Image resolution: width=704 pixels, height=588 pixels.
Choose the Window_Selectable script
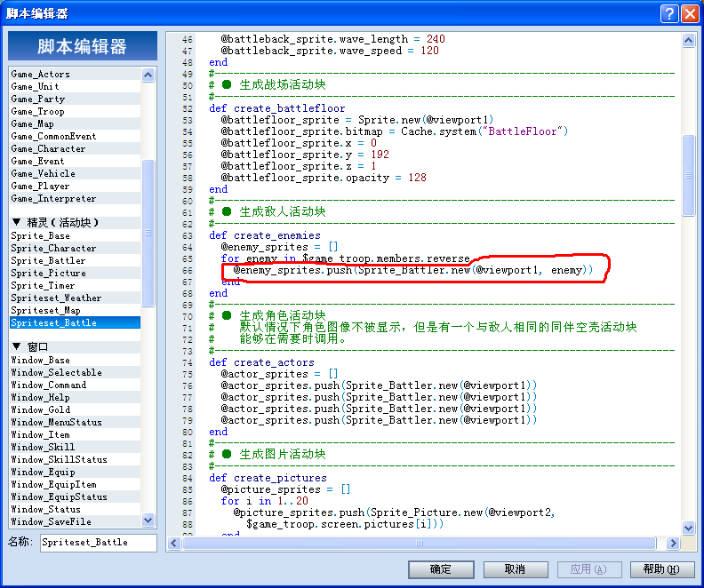tap(75, 372)
